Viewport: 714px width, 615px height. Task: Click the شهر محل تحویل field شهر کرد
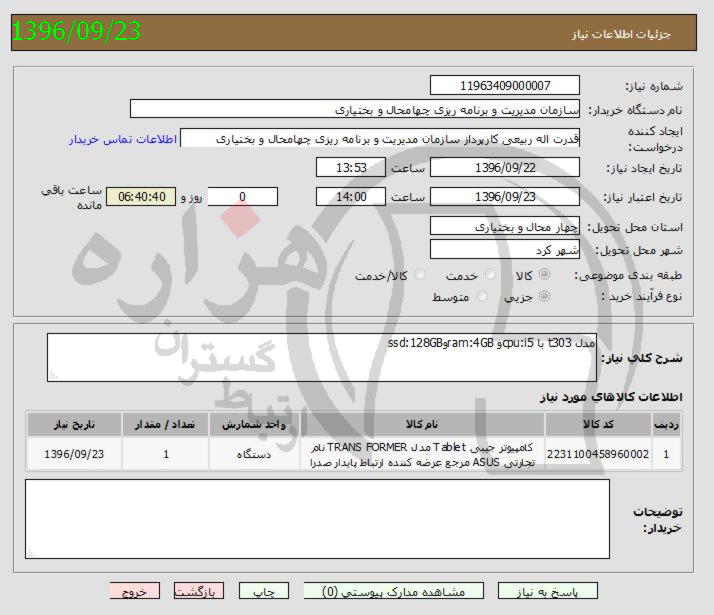[x=505, y=249]
